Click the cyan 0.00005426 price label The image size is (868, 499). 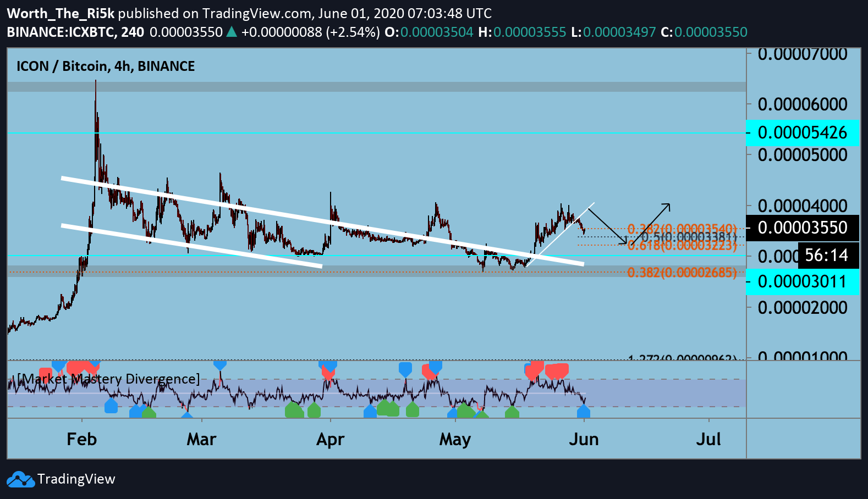[803, 132]
